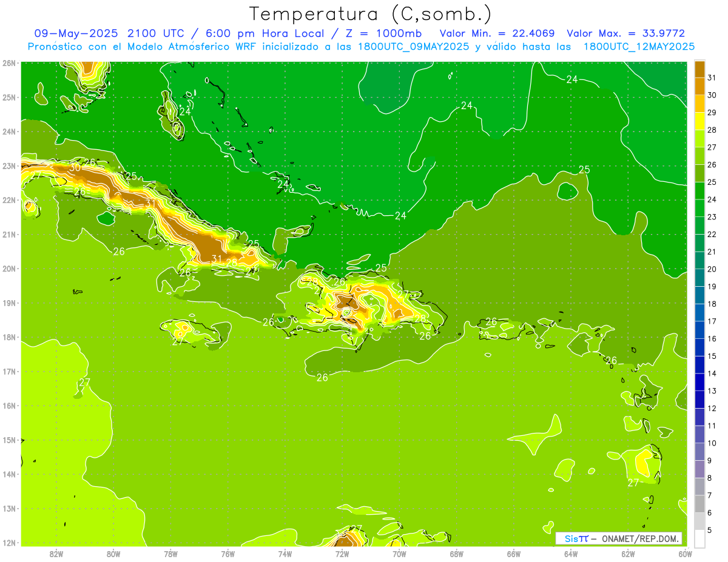The height and width of the screenshot is (562, 728).
Task: Select the "Valor Max. = 33.9772" value
Action: pos(625,33)
